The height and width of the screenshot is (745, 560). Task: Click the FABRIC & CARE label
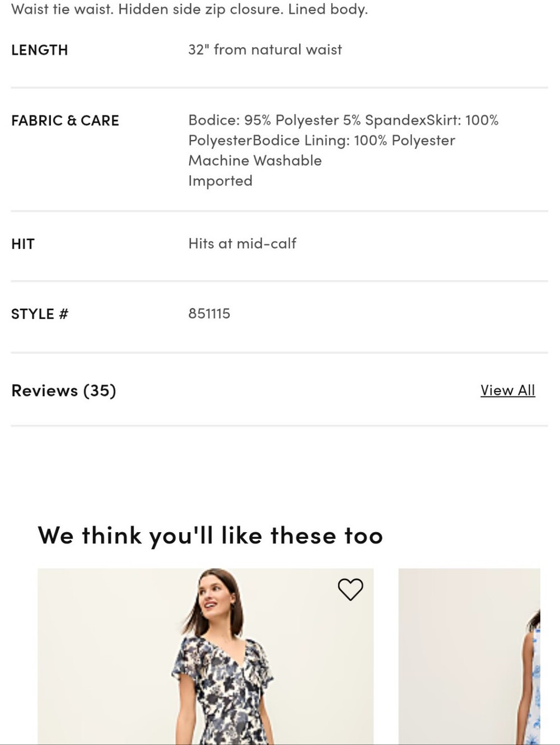pyautogui.click(x=65, y=120)
